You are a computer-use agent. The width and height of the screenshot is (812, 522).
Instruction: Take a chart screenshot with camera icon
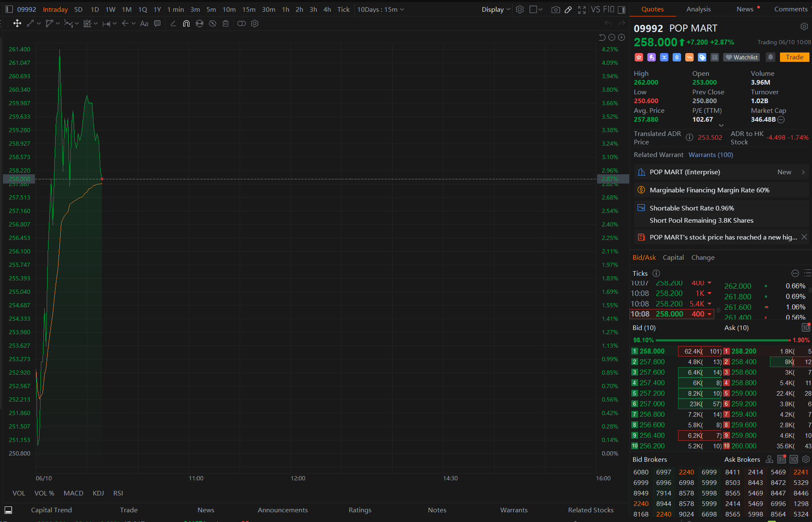click(556, 9)
